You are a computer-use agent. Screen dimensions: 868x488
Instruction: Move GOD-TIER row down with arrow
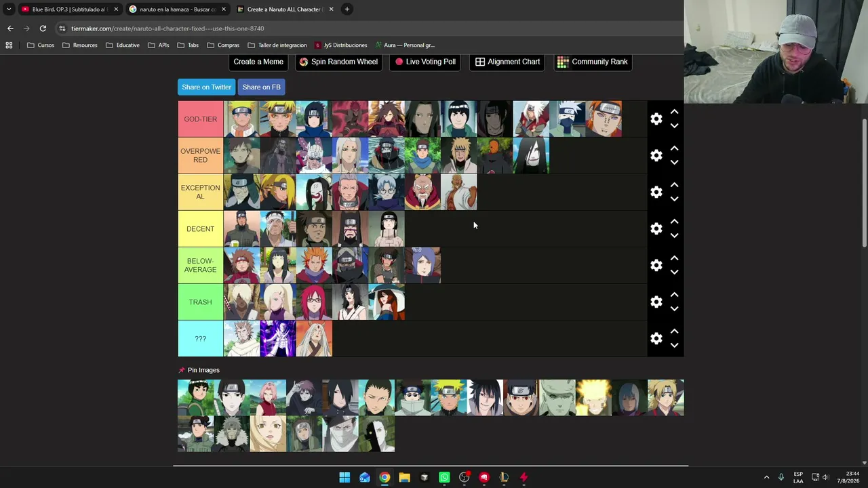674,126
